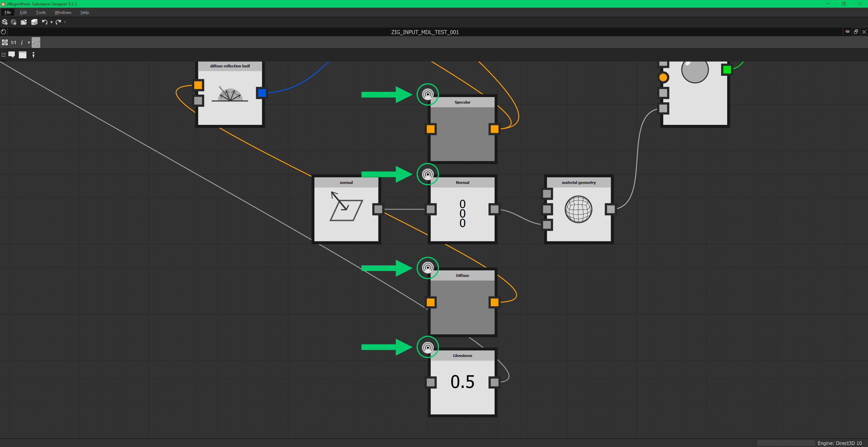Add a frame with the white rectangle icon
This screenshot has width=868, height=447.
[23, 55]
